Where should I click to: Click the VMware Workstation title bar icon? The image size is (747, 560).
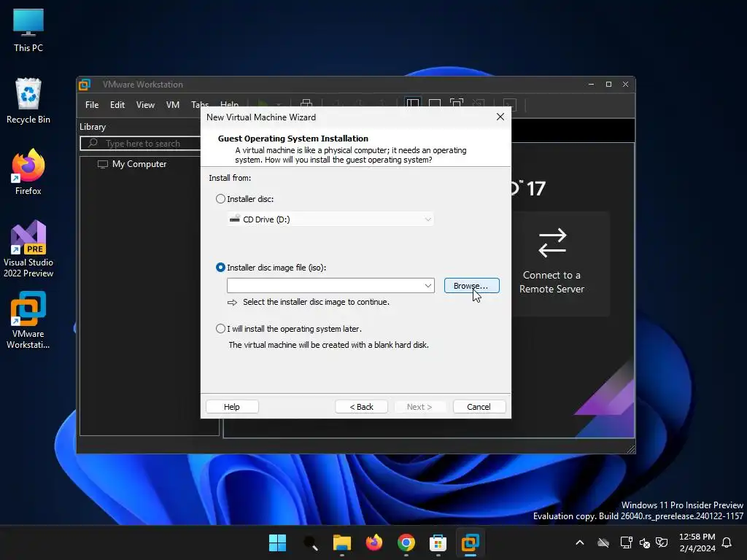tap(85, 85)
